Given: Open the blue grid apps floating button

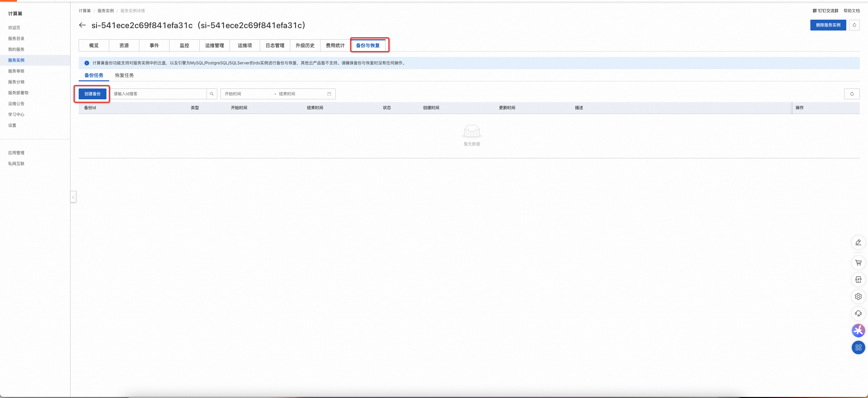Looking at the screenshot, I should click(x=858, y=347).
